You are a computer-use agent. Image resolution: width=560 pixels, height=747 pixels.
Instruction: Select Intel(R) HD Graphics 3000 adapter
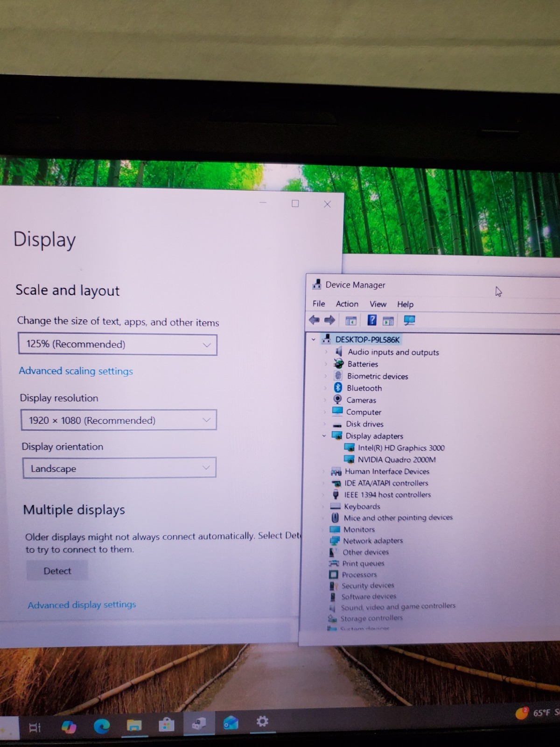click(401, 448)
